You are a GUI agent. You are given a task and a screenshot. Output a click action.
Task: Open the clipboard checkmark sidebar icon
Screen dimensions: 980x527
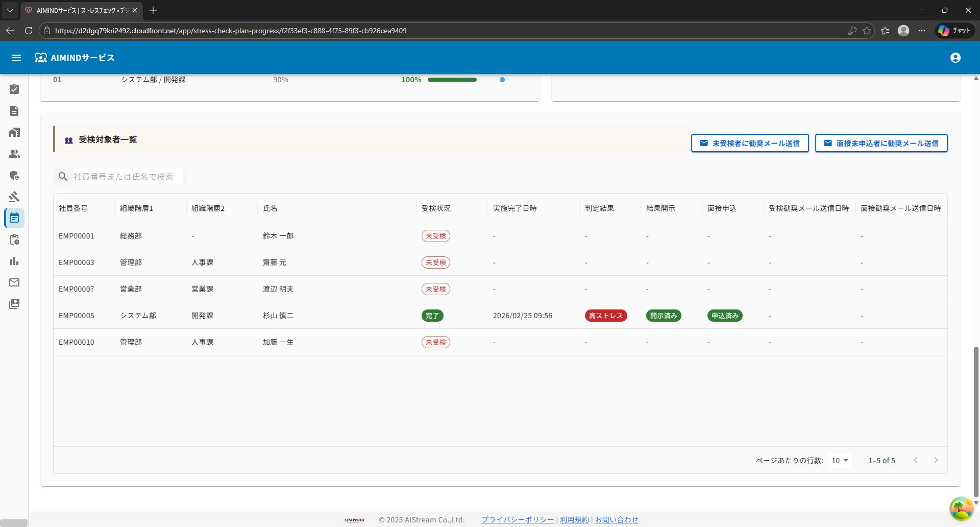click(x=14, y=89)
